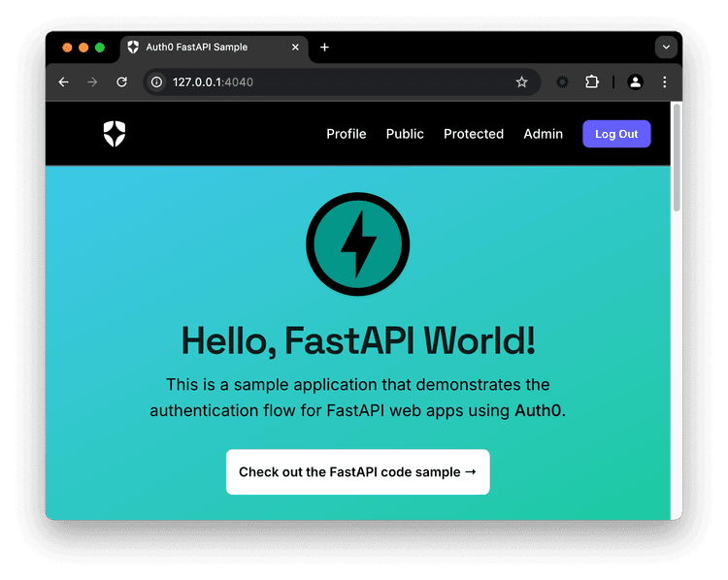
Task: Click the Hello, FastAPI World! heading
Action: coord(358,341)
